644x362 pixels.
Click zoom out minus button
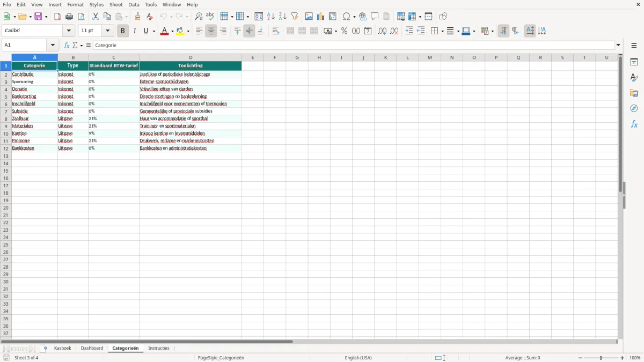pyautogui.click(x=580, y=358)
